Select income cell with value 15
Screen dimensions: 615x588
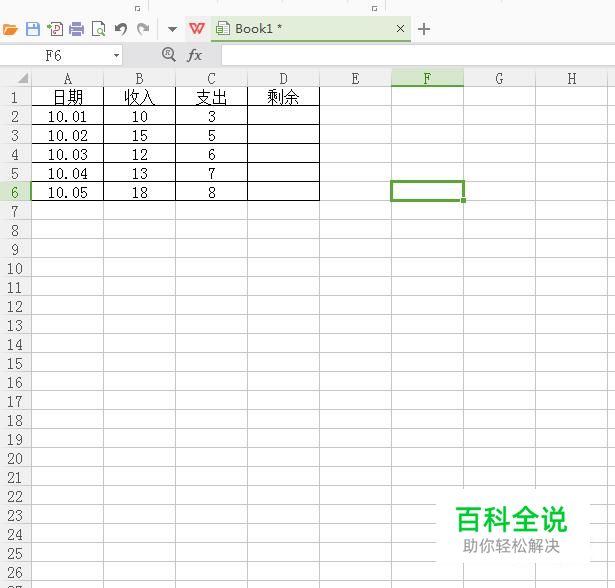pyautogui.click(x=139, y=135)
